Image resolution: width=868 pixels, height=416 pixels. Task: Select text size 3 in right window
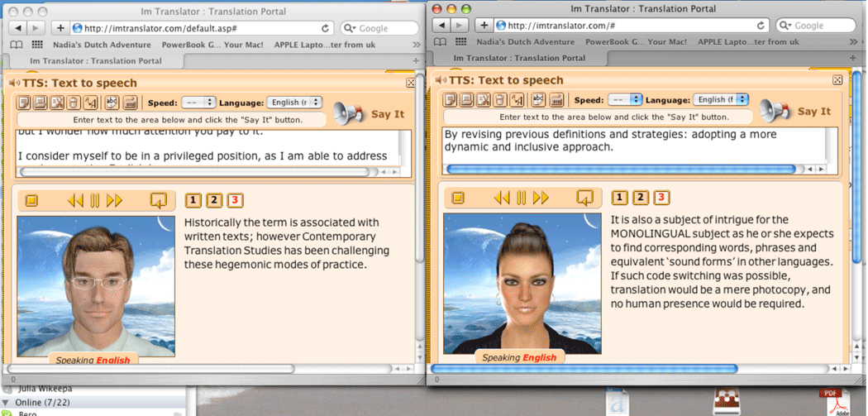(x=661, y=197)
